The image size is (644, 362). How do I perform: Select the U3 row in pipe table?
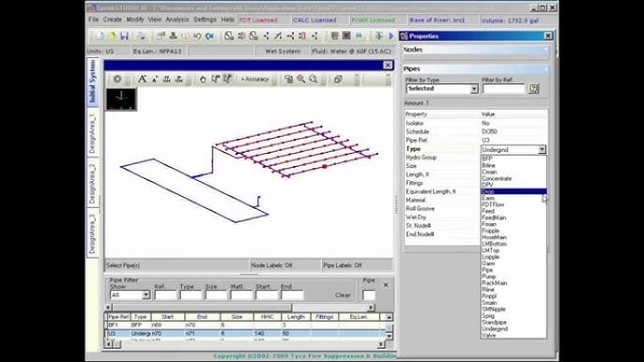click(x=245, y=334)
